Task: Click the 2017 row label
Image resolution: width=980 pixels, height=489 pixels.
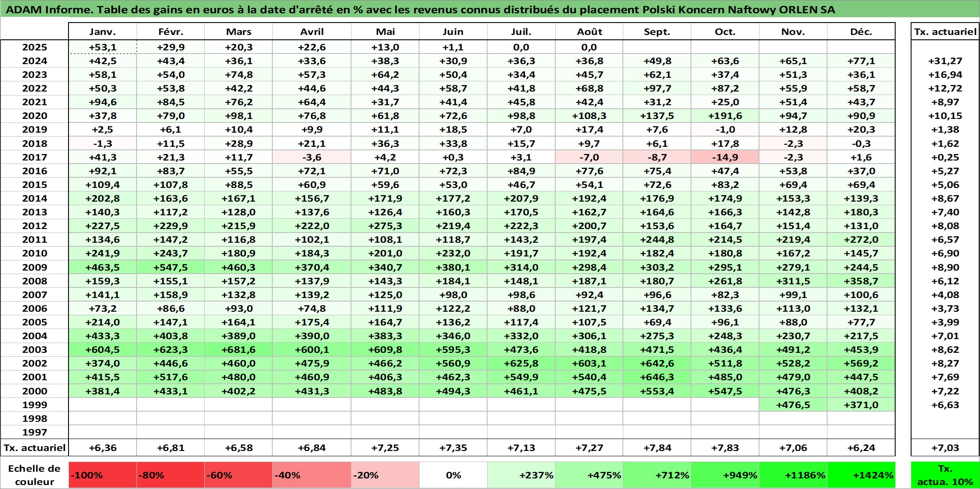Action: (x=34, y=157)
